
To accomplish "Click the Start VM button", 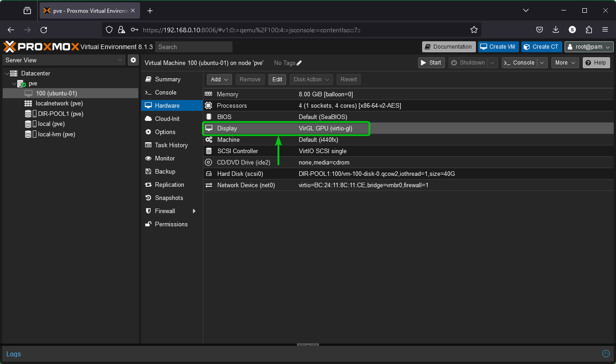I will tap(431, 63).
